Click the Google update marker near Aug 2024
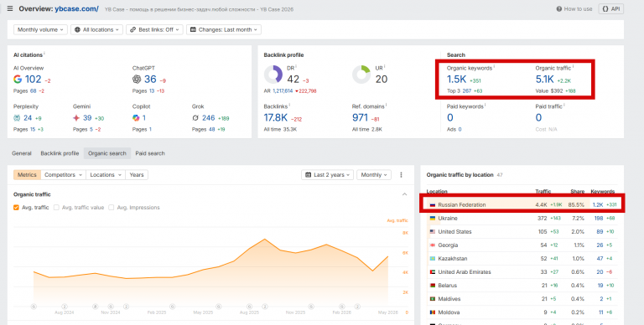Viewport: 644px width, 325px height. (65, 306)
